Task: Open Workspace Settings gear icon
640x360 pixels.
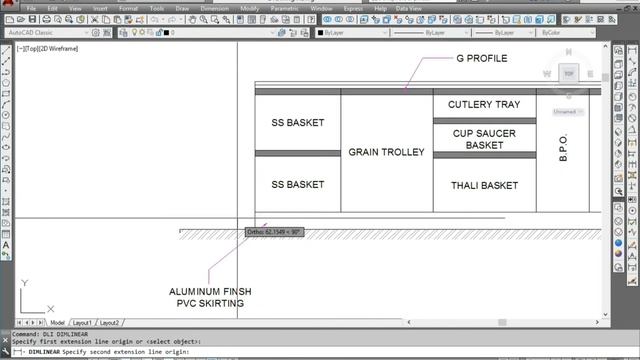Action: [x=96, y=33]
